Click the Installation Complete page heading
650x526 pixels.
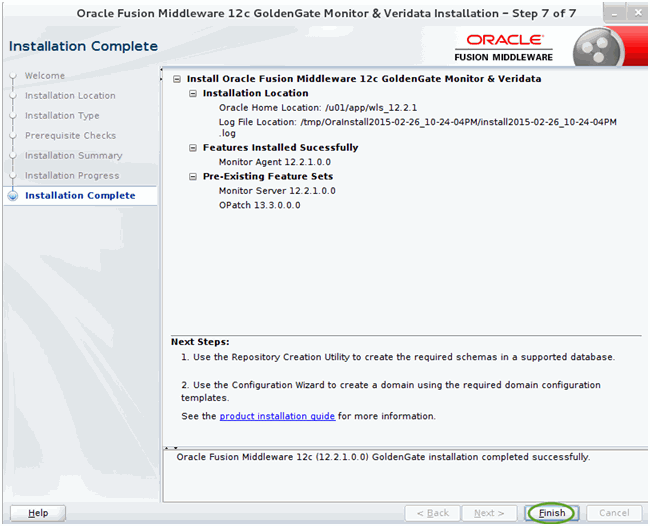[83, 46]
